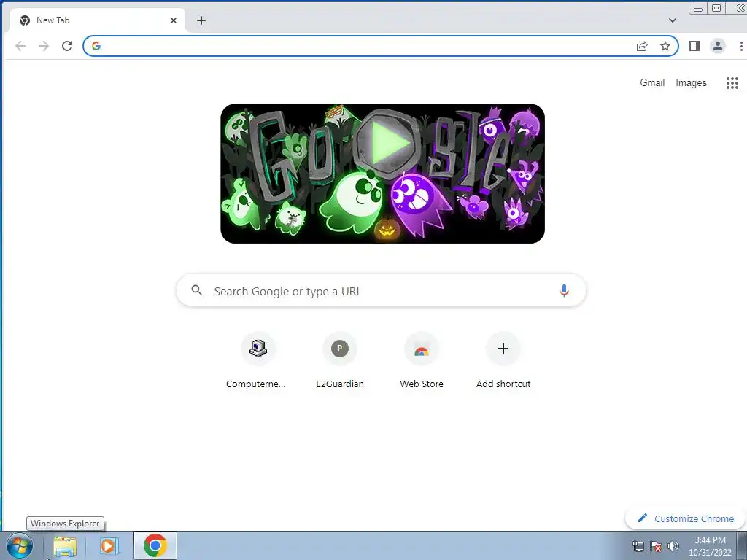The image size is (747, 560).
Task: Close the New Tab tab
Action: tap(174, 20)
